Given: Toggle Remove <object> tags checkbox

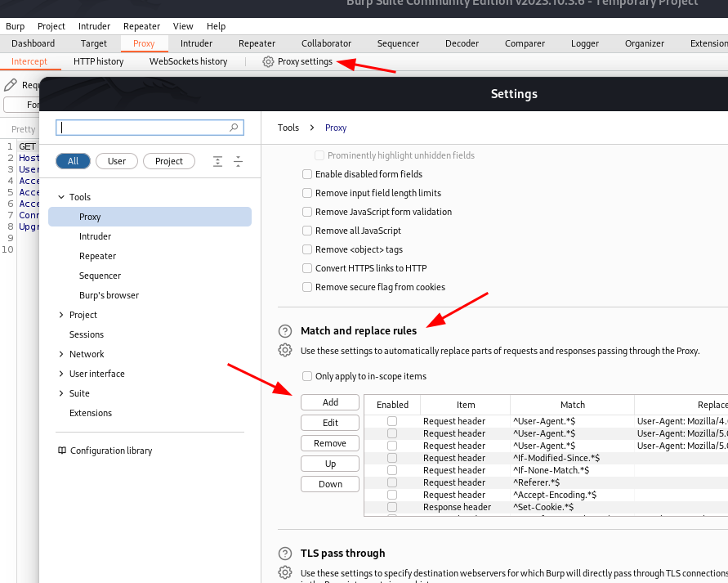Looking at the screenshot, I should point(307,249).
